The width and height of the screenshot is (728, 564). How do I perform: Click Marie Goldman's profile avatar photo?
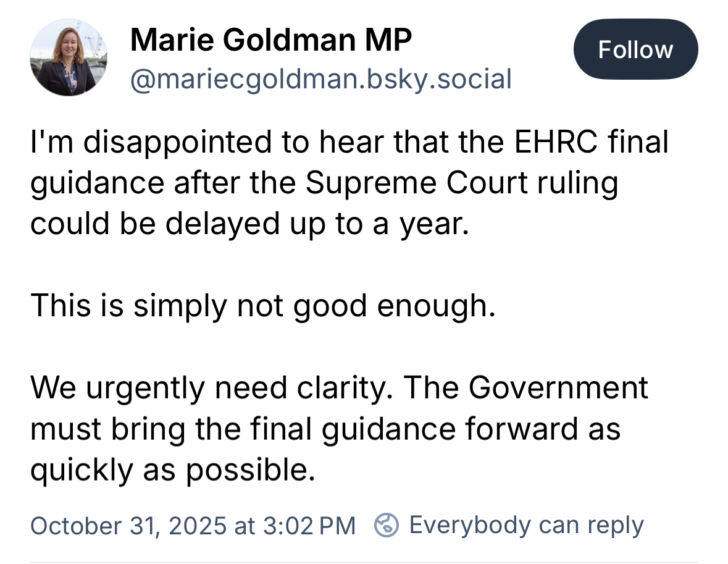click(68, 57)
